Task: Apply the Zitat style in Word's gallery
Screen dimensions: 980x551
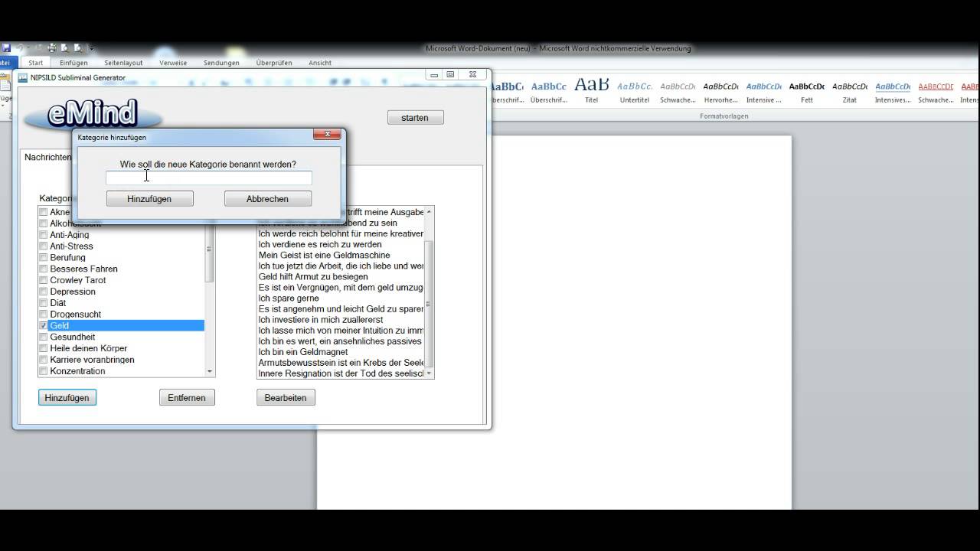Action: coord(850,91)
